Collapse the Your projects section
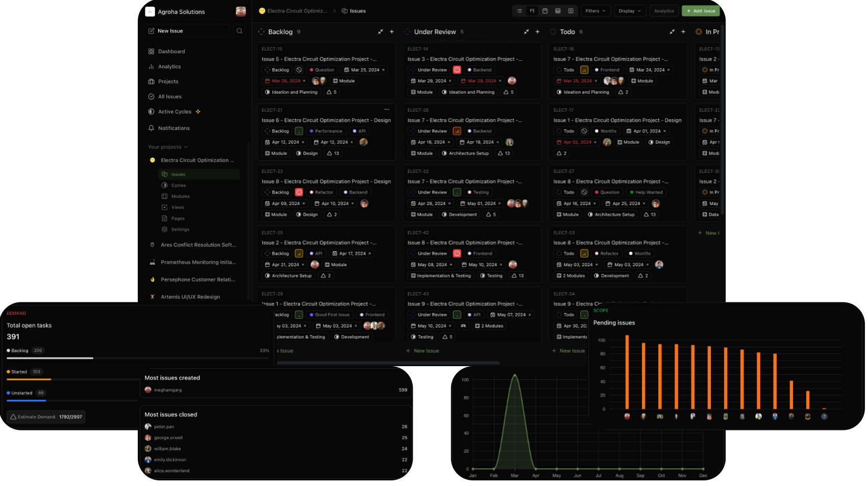The image size is (868, 486). pyautogui.click(x=168, y=147)
